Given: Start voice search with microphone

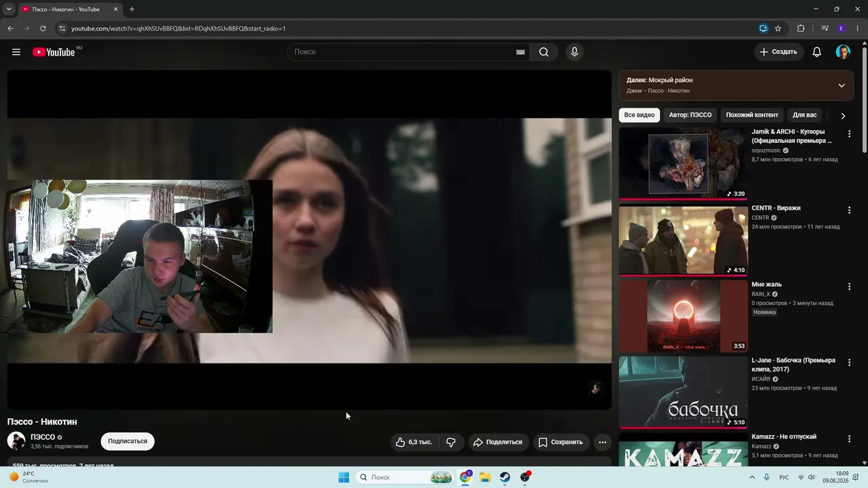Looking at the screenshot, I should click(574, 52).
